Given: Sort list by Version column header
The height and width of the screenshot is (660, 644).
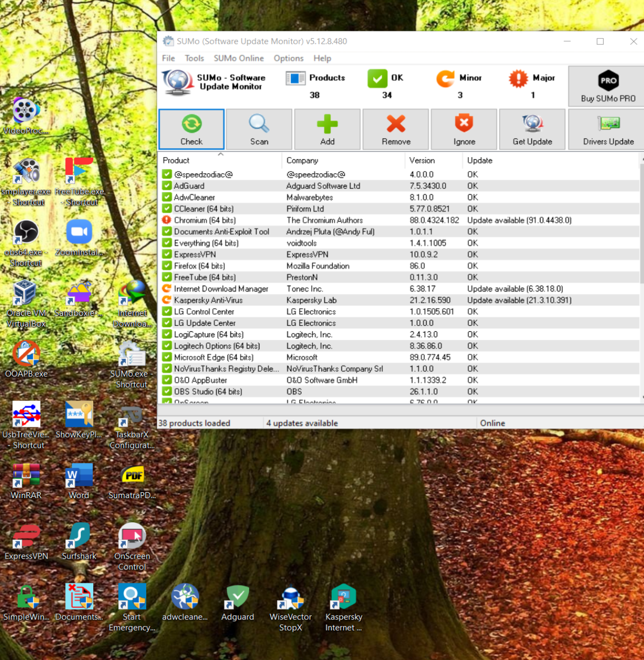Looking at the screenshot, I should click(x=422, y=160).
